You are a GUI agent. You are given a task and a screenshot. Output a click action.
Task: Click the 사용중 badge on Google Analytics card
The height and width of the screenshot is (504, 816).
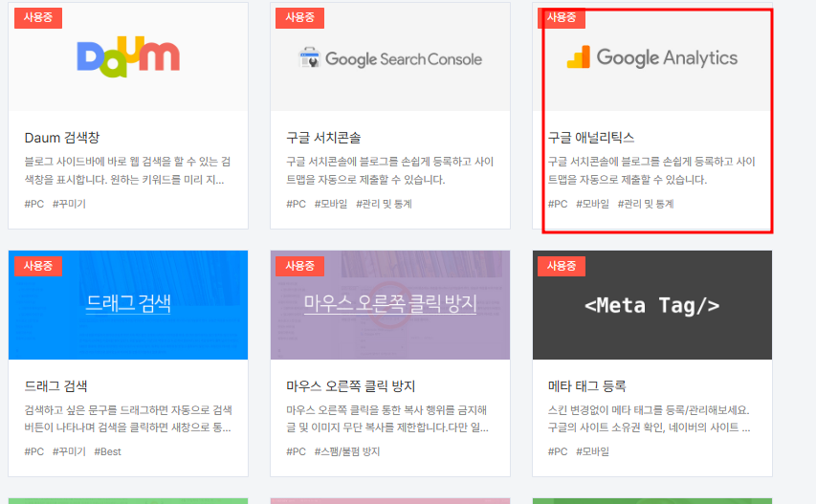[x=562, y=17]
